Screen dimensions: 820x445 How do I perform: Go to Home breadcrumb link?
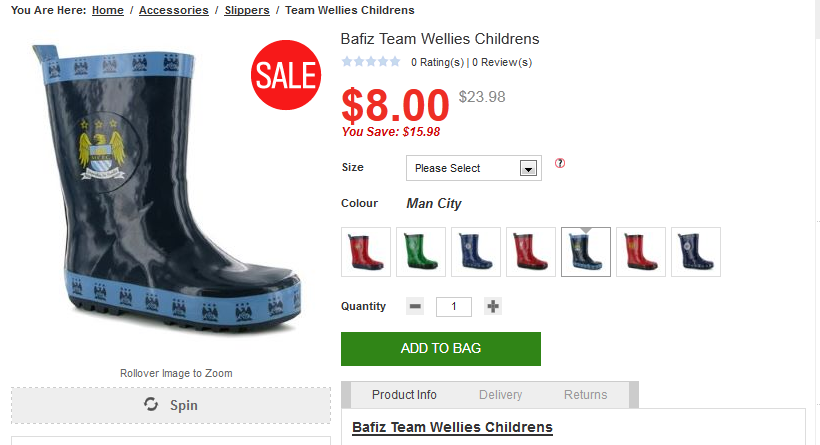(x=108, y=10)
